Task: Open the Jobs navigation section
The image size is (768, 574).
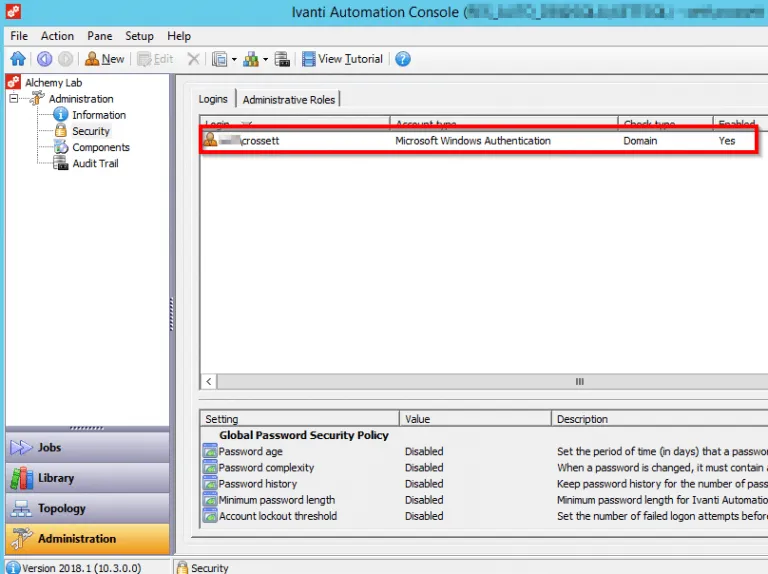Action: (x=87, y=447)
